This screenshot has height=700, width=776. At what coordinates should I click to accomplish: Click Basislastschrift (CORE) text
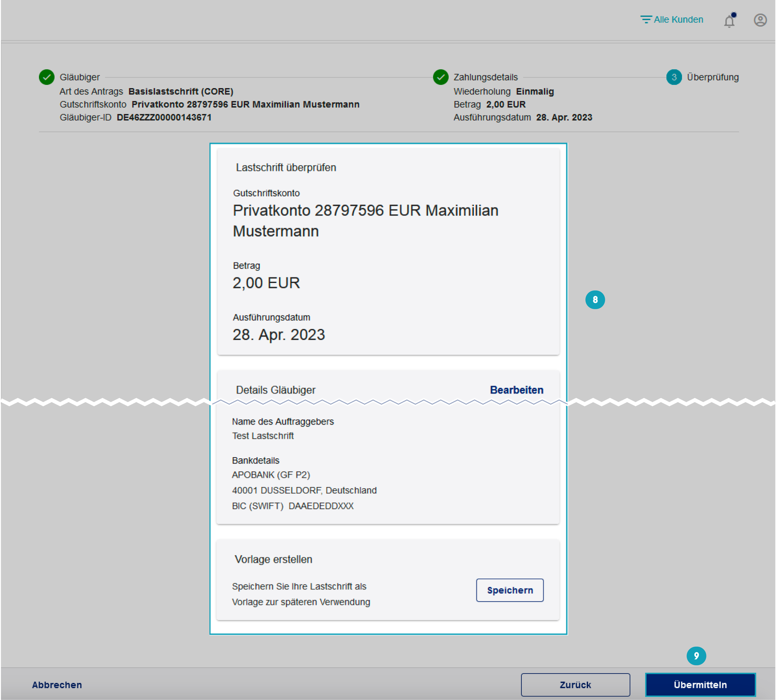click(181, 92)
